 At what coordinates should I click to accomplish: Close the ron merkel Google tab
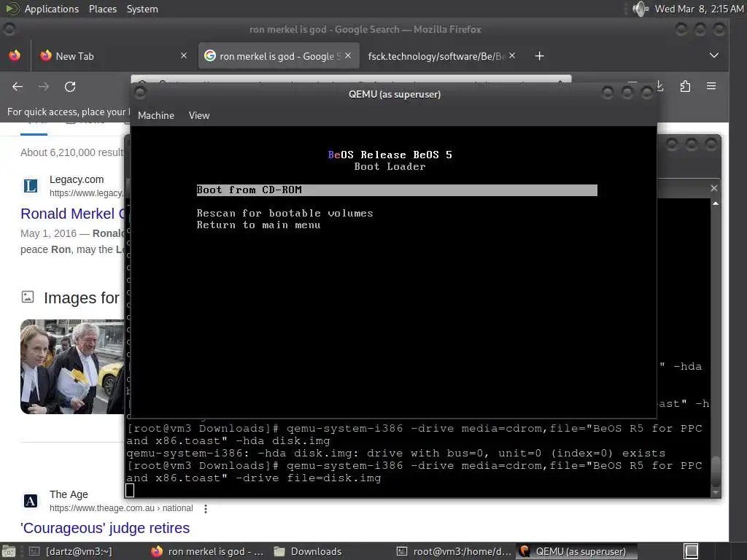(x=348, y=55)
